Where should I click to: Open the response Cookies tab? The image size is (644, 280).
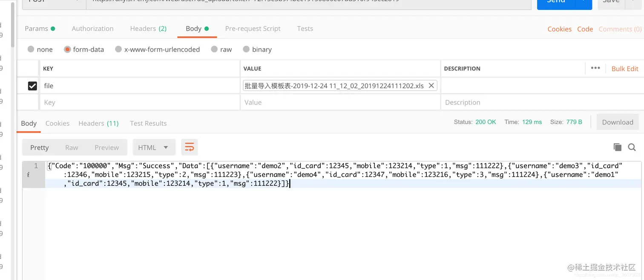click(57, 123)
